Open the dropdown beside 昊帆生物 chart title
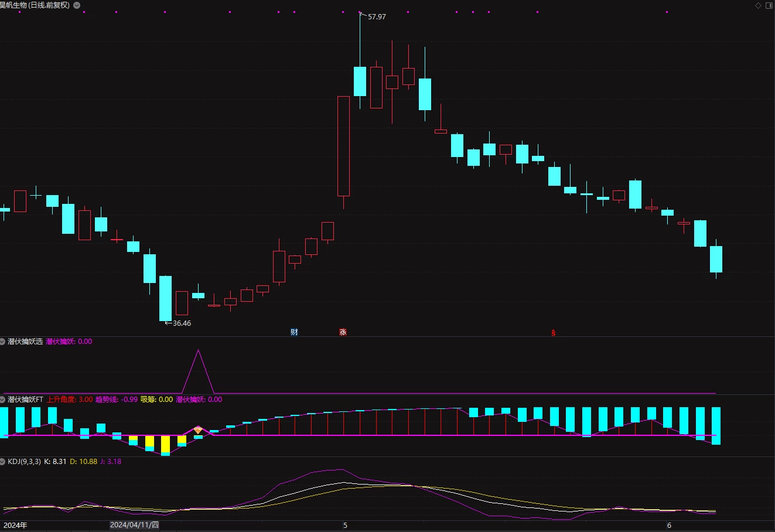The width and height of the screenshot is (775, 532). pos(77,5)
